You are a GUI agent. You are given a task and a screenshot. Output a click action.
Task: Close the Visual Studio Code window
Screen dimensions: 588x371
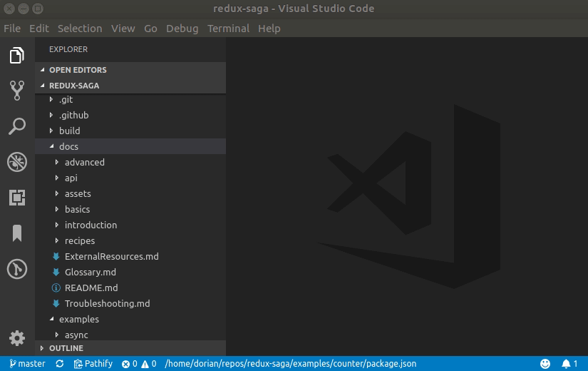click(x=9, y=9)
